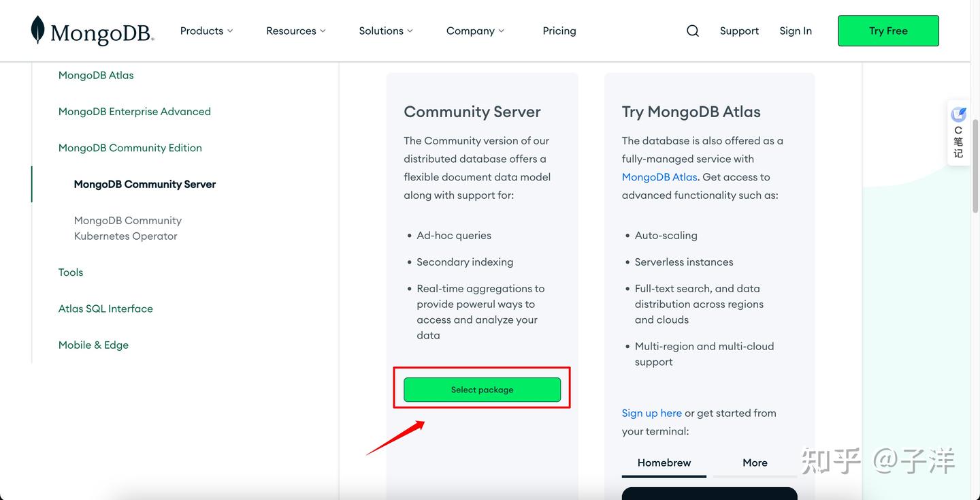Open the Sign up here link

pyautogui.click(x=651, y=413)
